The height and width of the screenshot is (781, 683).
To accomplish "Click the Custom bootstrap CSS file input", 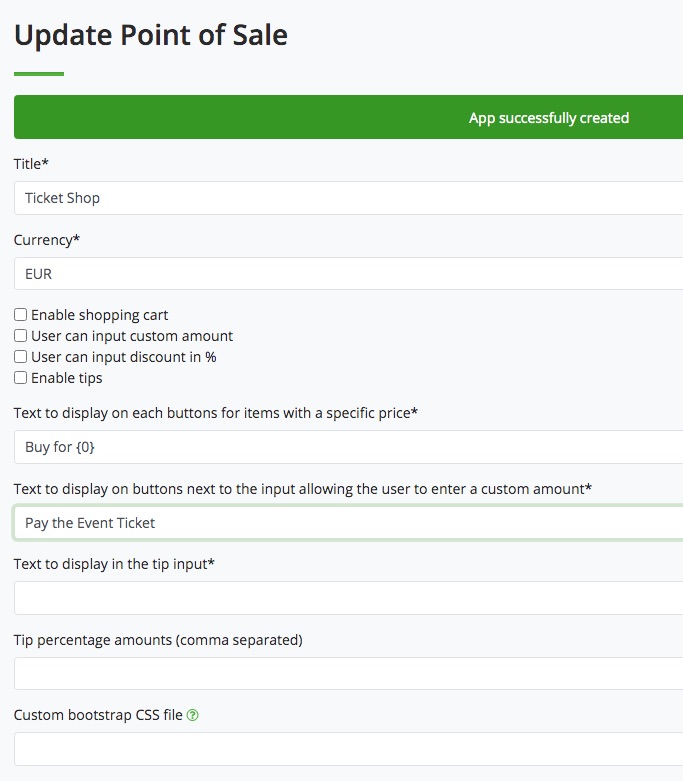I will coord(348,749).
